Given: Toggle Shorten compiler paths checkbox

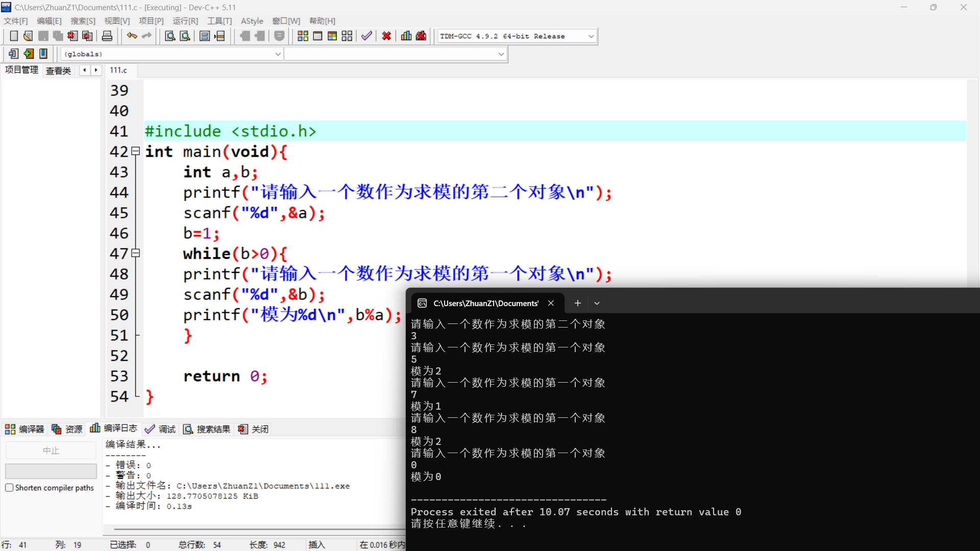Looking at the screenshot, I should (9, 488).
